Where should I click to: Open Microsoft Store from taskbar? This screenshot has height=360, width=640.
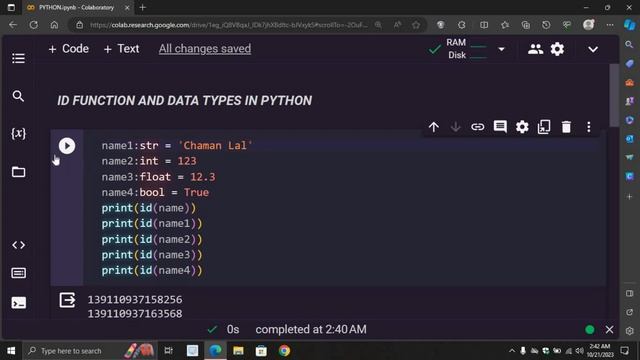(x=261, y=351)
